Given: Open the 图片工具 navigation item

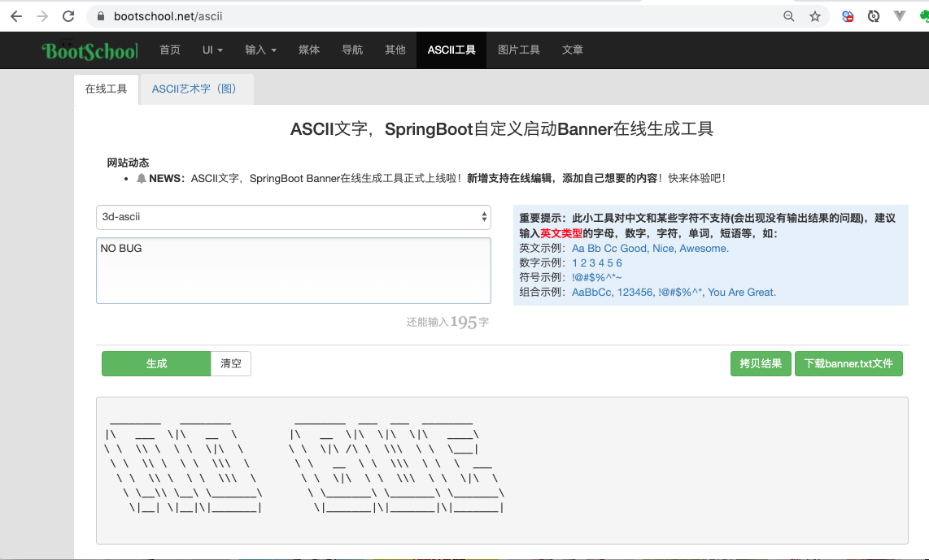Looking at the screenshot, I should pyautogui.click(x=518, y=50).
